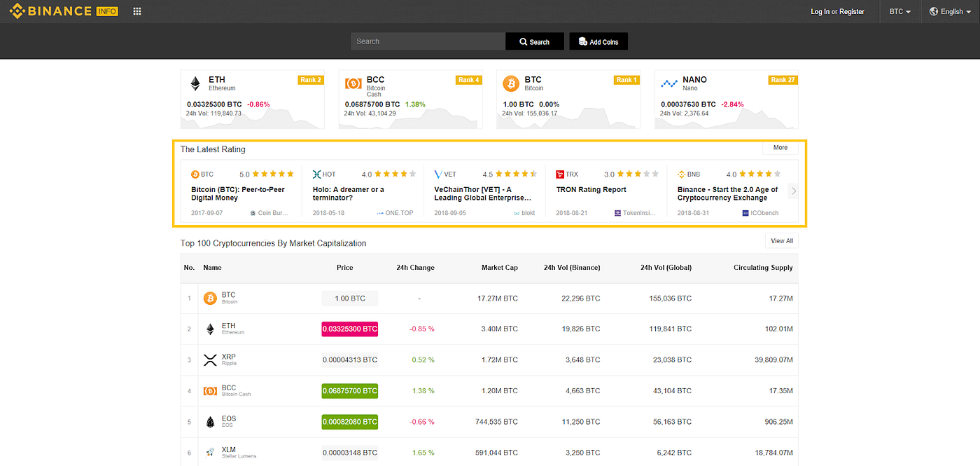The width and height of the screenshot is (980, 466).
Task: Open the apps grid icon next to the logo
Action: coord(137,11)
